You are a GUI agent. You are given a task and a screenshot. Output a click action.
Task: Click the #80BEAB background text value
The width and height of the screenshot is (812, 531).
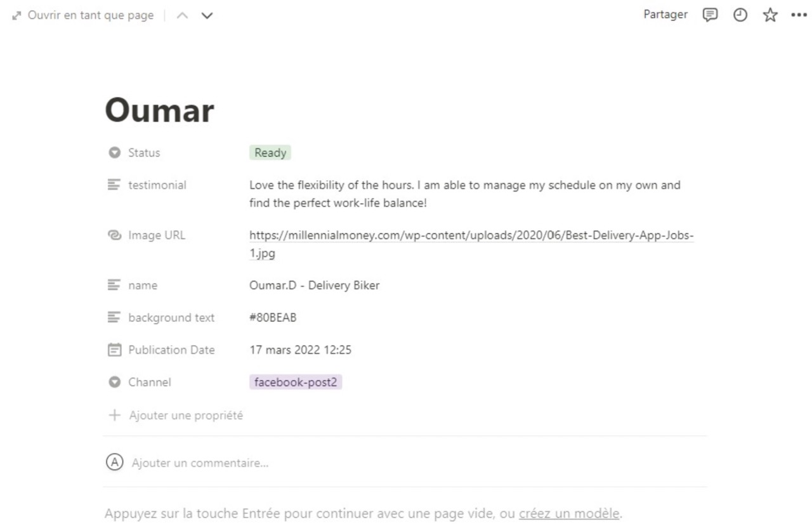point(273,317)
